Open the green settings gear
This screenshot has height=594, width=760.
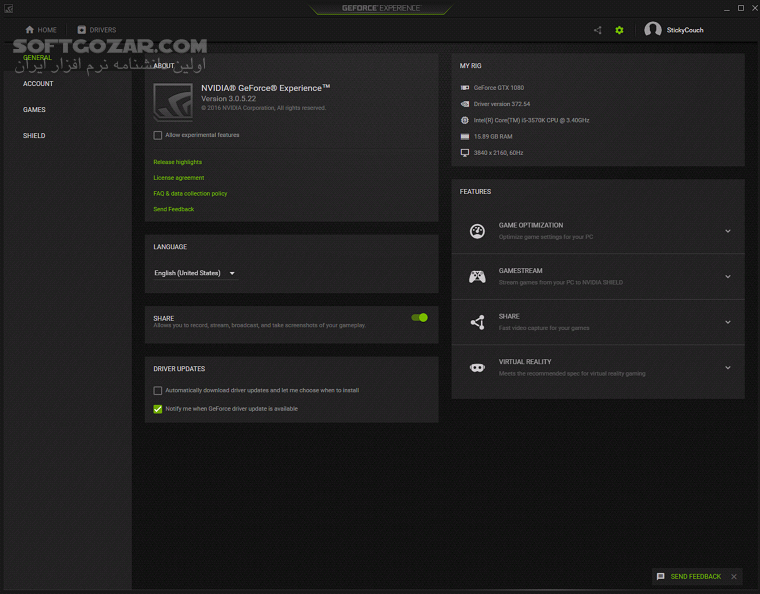point(619,30)
